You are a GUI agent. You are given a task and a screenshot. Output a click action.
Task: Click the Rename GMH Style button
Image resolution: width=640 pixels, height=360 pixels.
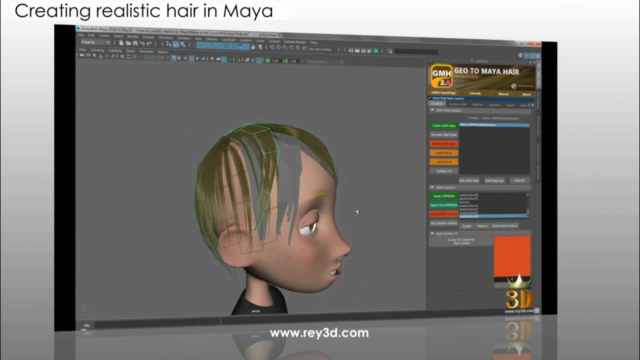(444, 135)
